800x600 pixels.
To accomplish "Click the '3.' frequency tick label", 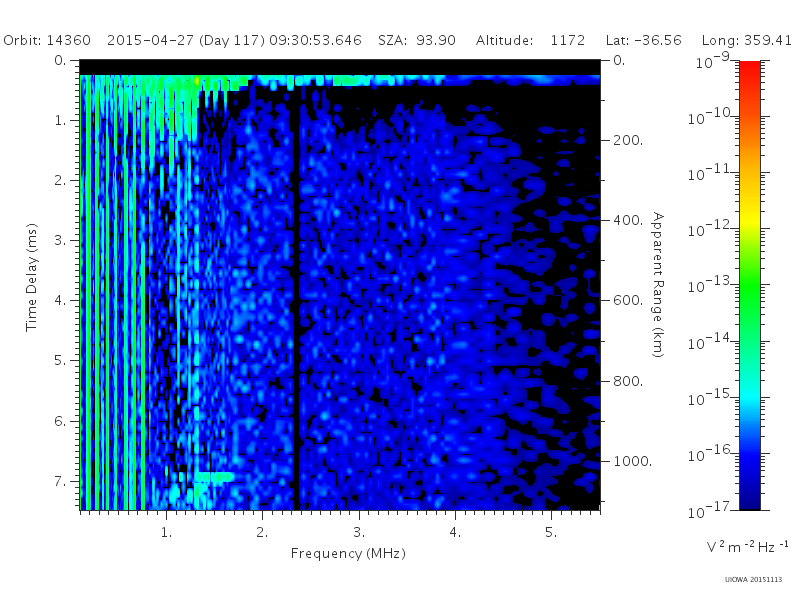I will coord(359,532).
